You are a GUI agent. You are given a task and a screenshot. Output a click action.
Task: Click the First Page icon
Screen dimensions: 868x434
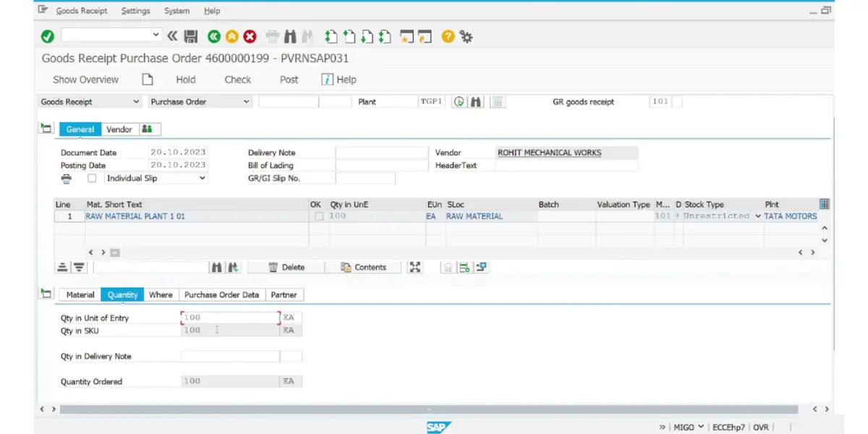point(331,36)
